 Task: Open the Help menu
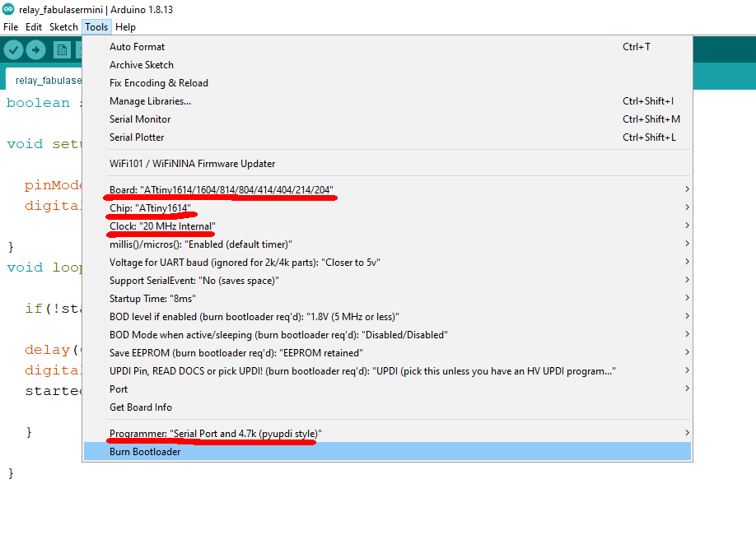coord(125,27)
